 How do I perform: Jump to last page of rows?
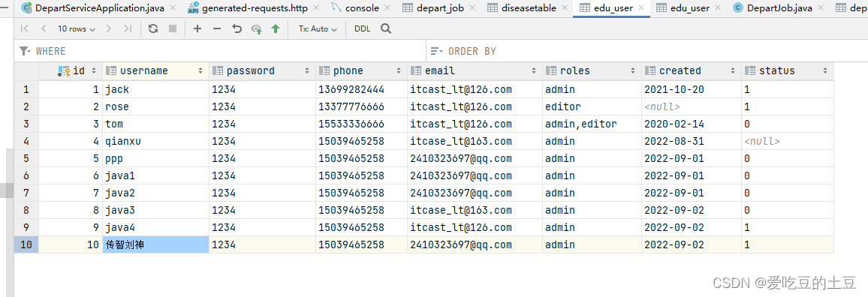click(128, 28)
